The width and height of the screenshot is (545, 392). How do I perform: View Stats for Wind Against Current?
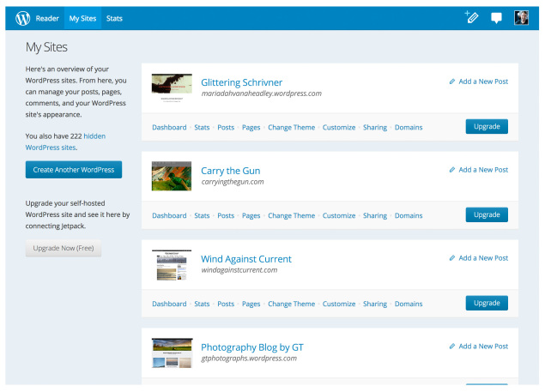click(x=202, y=304)
